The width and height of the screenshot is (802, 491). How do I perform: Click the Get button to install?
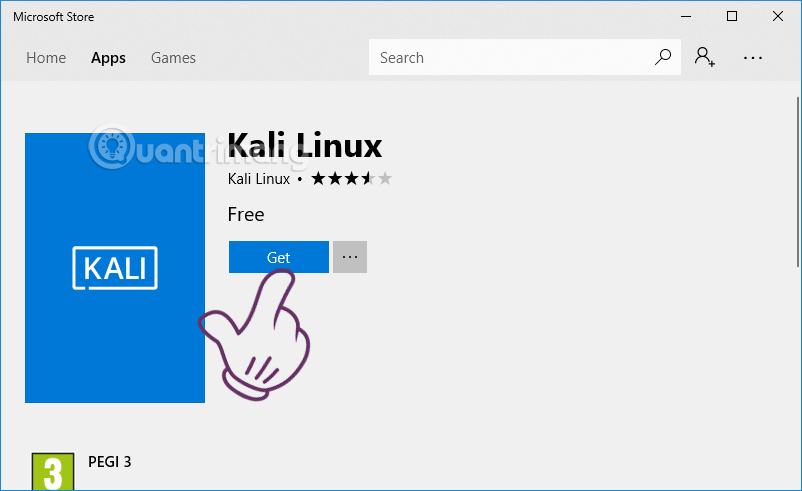279,257
